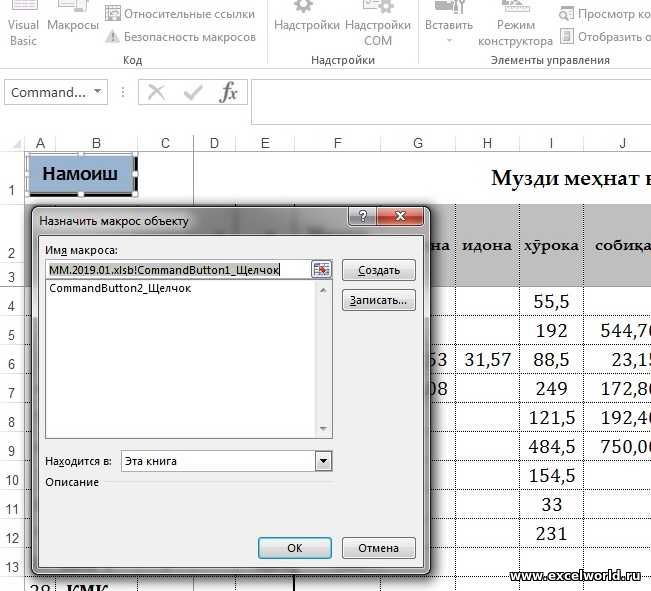Click the collapse-dialog range selector icon
The width and height of the screenshot is (651, 591).
pyautogui.click(x=321, y=270)
